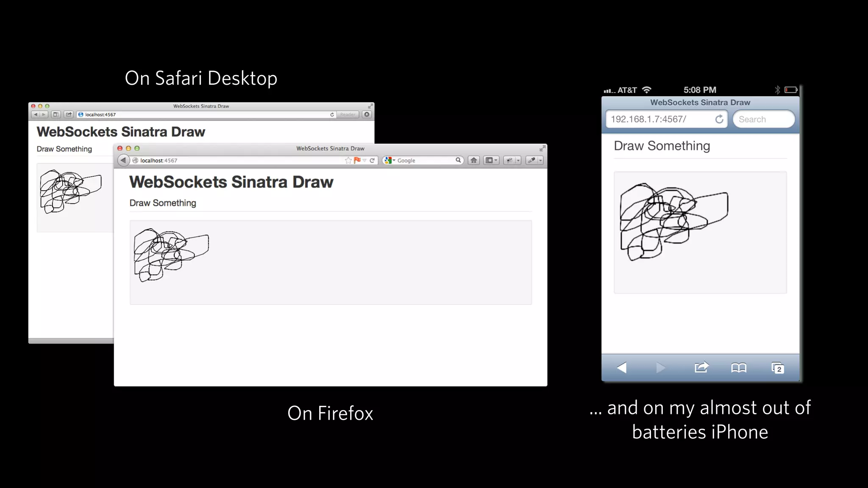Tap the Draw Something heading on the iPhone
The width and height of the screenshot is (868, 488).
coord(662,146)
